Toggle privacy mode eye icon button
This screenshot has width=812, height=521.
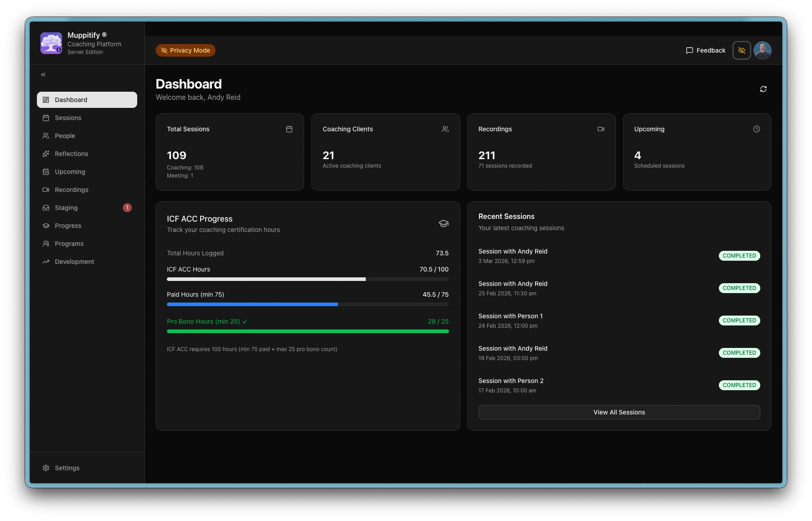pos(741,50)
